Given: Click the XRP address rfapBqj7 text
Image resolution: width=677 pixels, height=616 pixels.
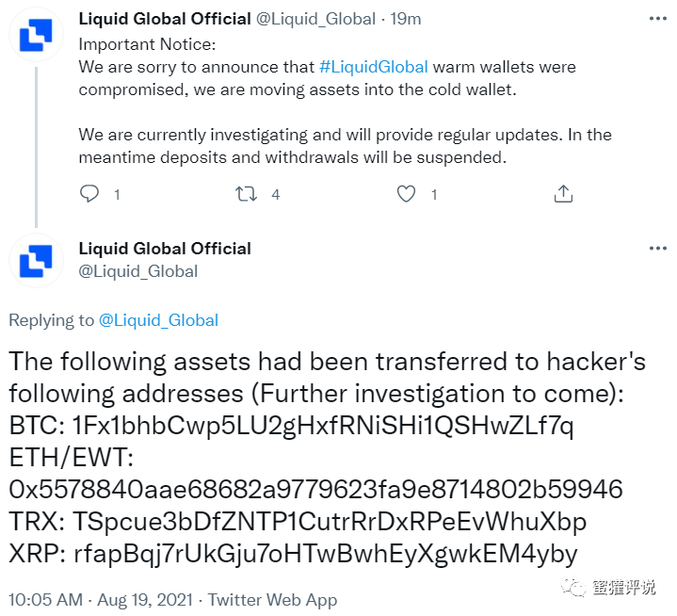Looking at the screenshot, I should click(x=326, y=554).
